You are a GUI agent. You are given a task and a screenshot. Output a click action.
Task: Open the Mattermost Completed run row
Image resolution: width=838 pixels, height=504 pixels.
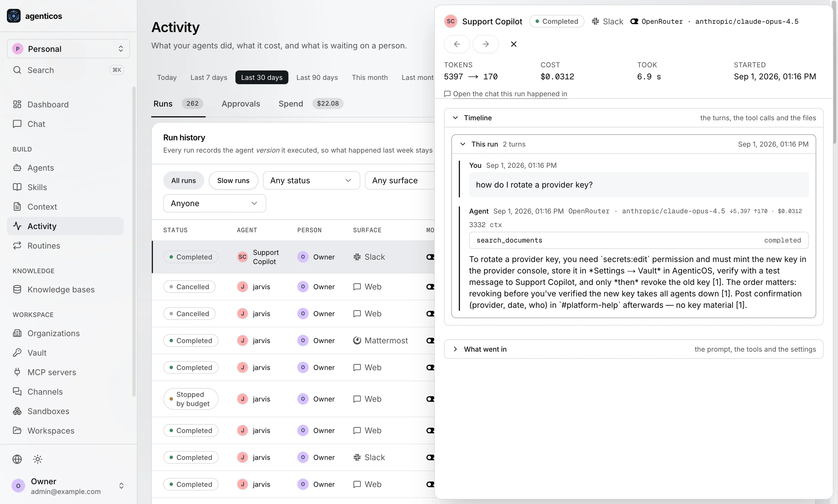(293, 340)
